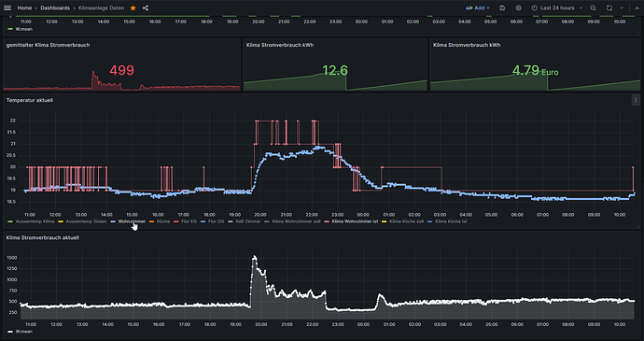Save the dashboard with the disk icon
The height and width of the screenshot is (341, 644).
502,7
